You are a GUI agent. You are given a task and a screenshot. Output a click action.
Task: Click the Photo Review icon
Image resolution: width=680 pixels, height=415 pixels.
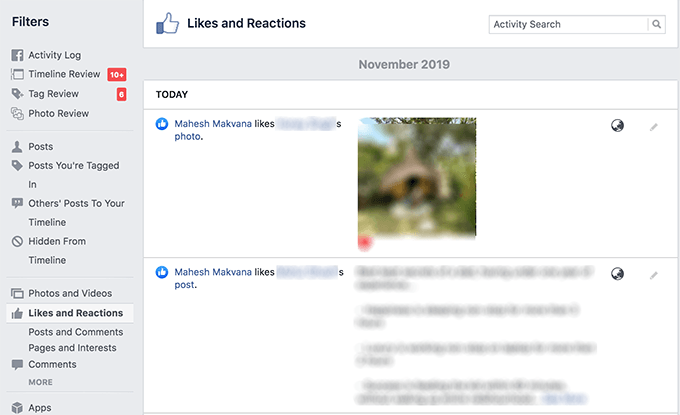click(17, 114)
